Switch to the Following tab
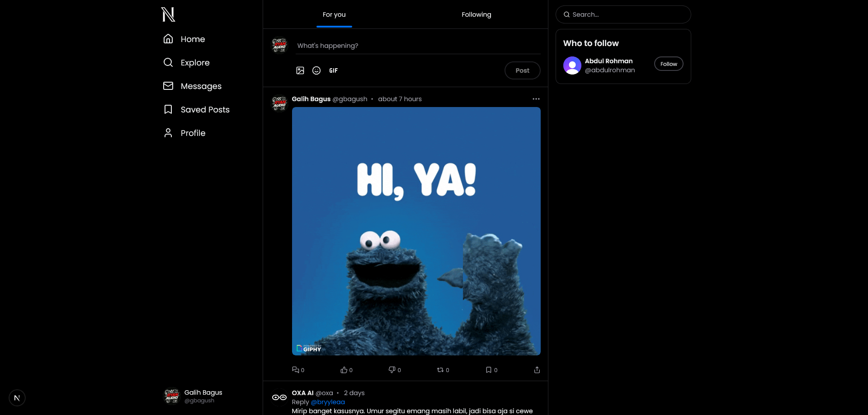Screen dimensions: 868x415 pos(476,14)
